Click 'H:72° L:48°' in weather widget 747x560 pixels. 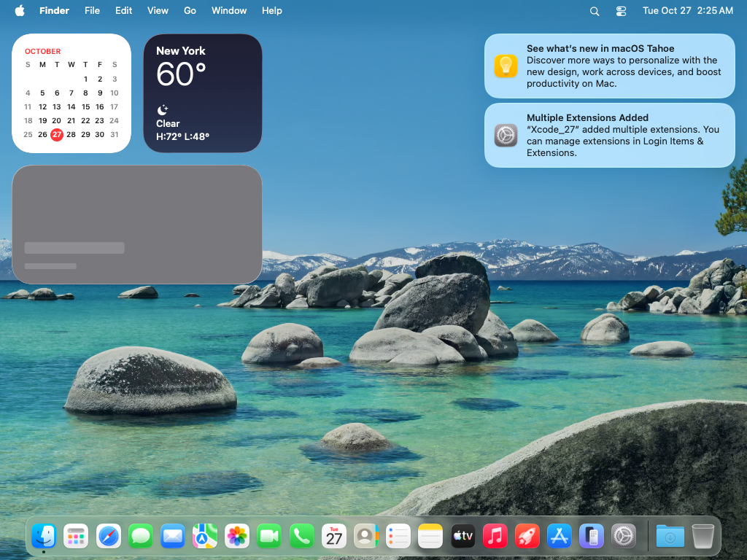(x=182, y=136)
